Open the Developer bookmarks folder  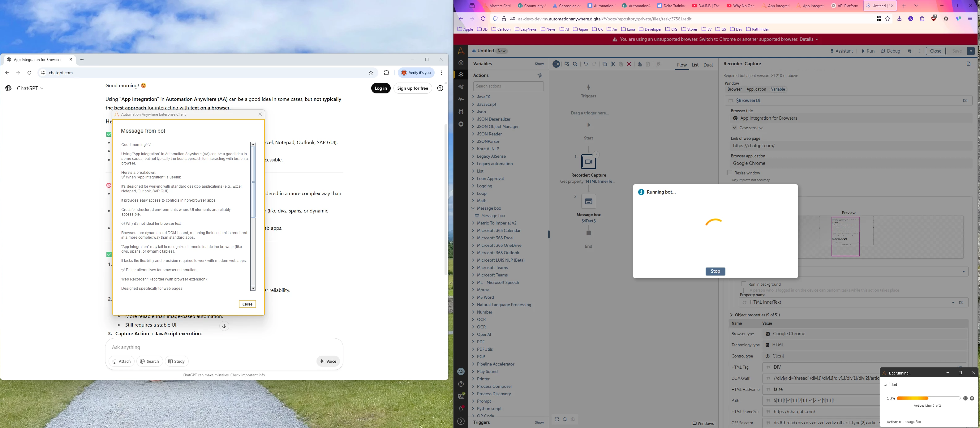(650, 29)
